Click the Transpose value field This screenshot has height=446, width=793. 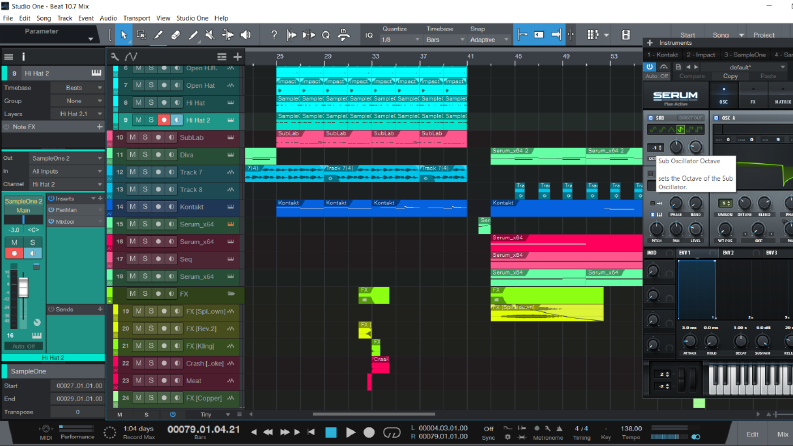77,412
